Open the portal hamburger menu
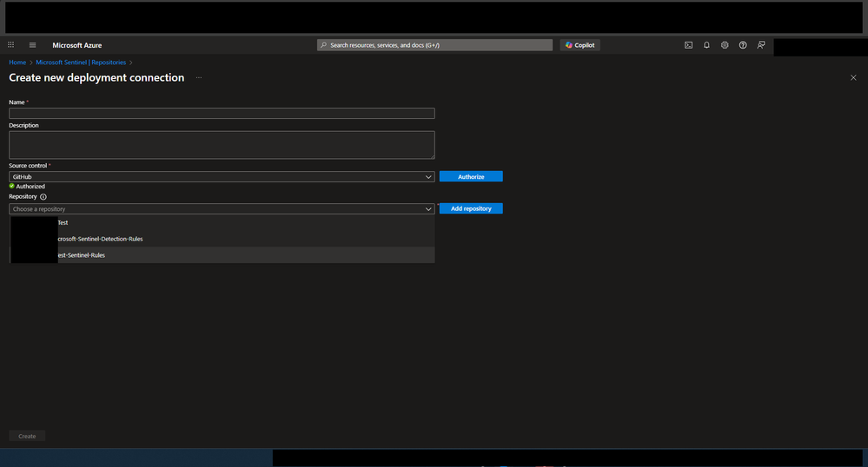Screen dimensions: 868x467 pos(33,45)
